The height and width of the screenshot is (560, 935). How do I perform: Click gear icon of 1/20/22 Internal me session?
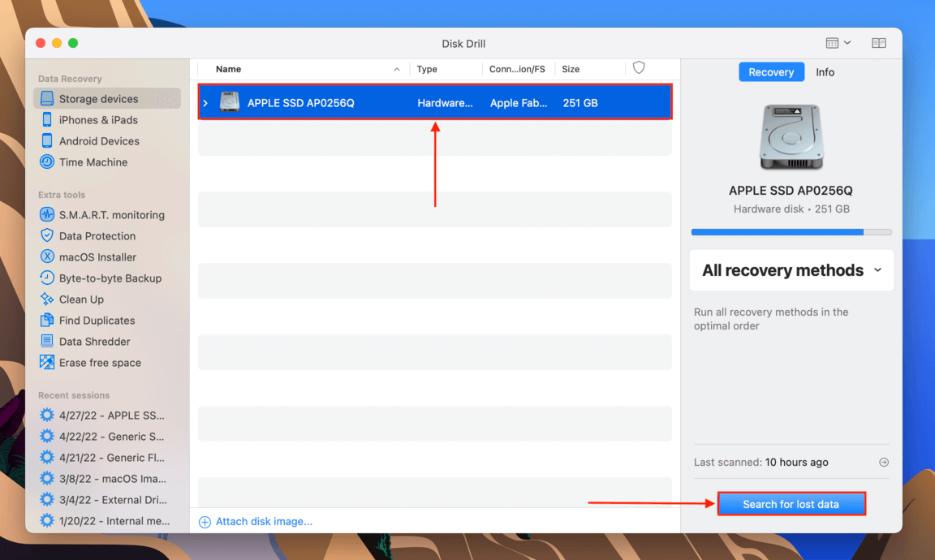tap(46, 521)
